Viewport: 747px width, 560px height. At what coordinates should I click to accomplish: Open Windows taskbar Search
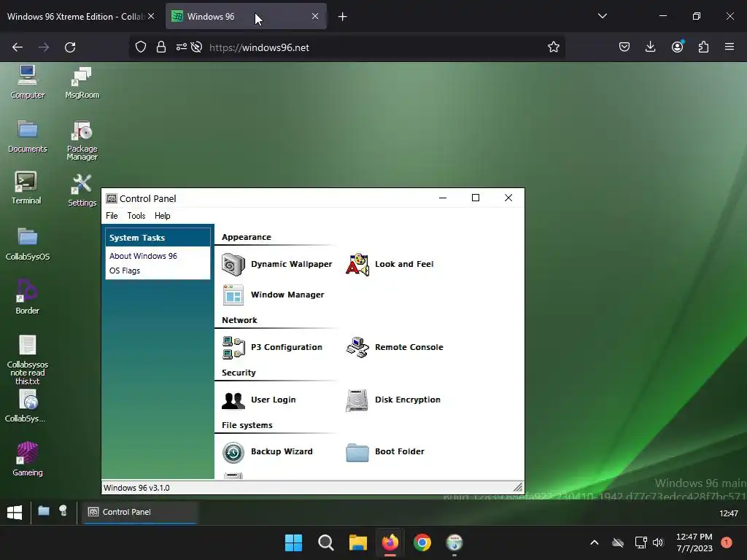tap(326, 542)
